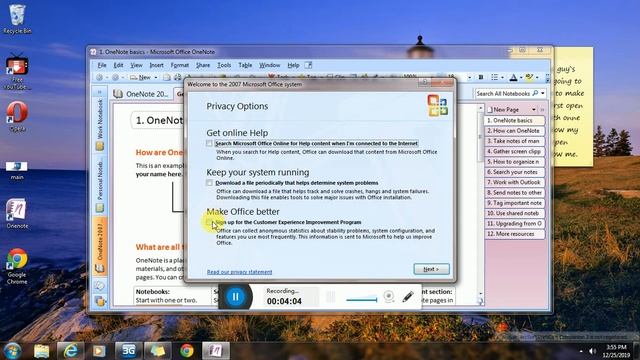
Task: Open the Onenote desktop shortcut
Action: pyautogui.click(x=17, y=213)
